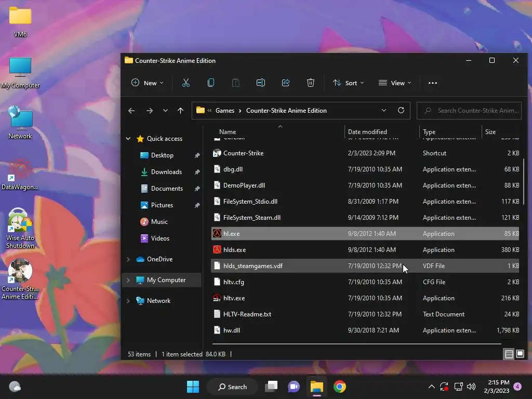The width and height of the screenshot is (532, 399).
Task: Open Task View in taskbar
Action: [x=271, y=387]
